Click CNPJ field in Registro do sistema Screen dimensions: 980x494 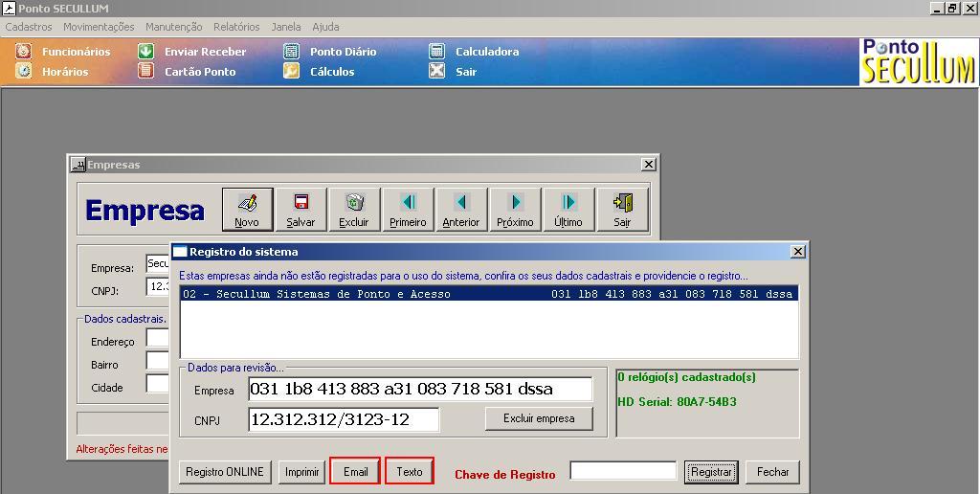click(344, 419)
